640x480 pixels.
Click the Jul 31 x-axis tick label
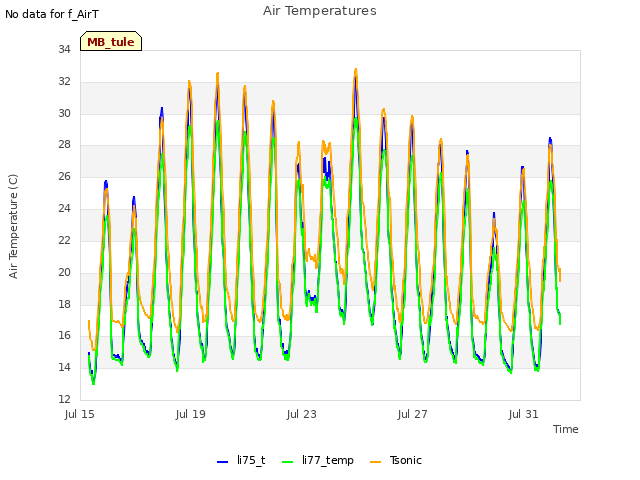tap(524, 414)
